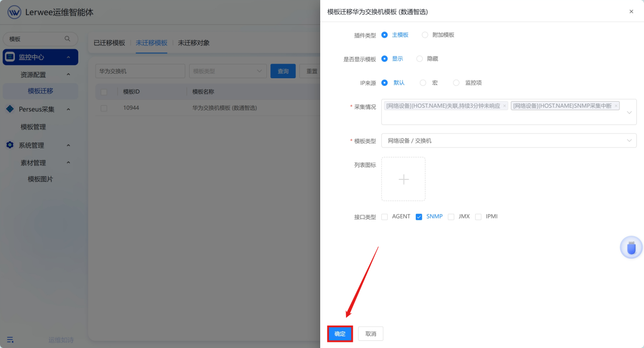Open 模板管理 in the sidebar
This screenshot has height=348, width=644.
tap(33, 127)
